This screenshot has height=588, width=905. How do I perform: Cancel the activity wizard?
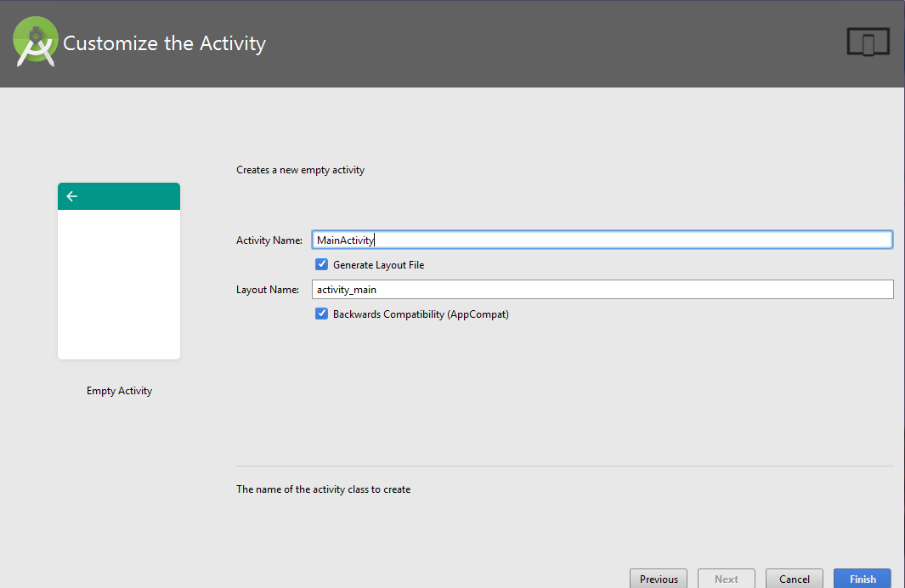point(795,579)
